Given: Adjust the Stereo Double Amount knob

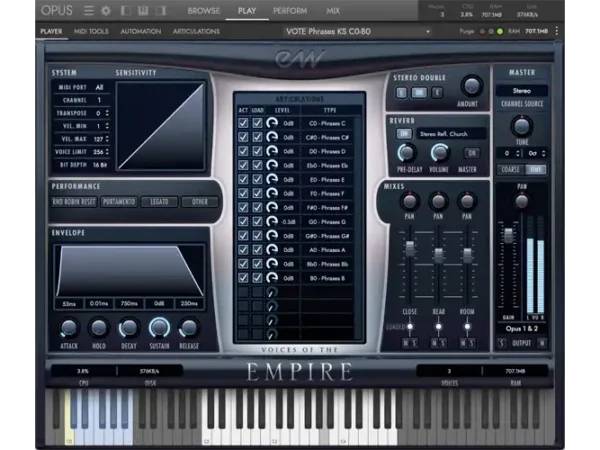Looking at the screenshot, I should coord(471,86).
